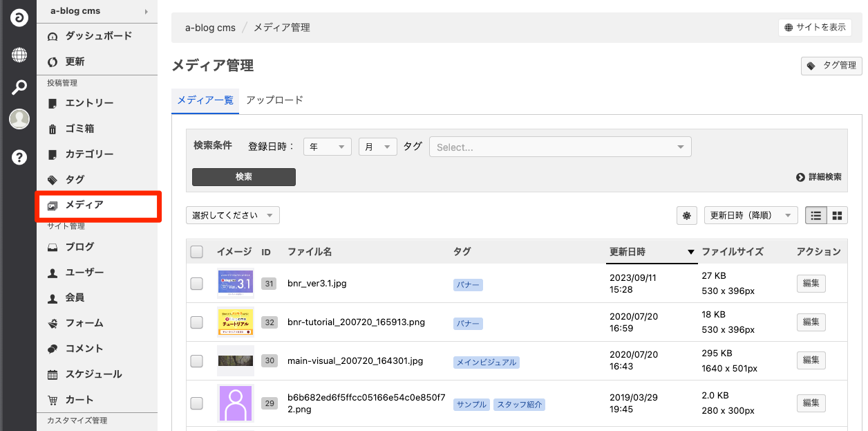Click the バナー tag on bnr_ver3.1.jpg
868x431 pixels.
pyautogui.click(x=468, y=284)
